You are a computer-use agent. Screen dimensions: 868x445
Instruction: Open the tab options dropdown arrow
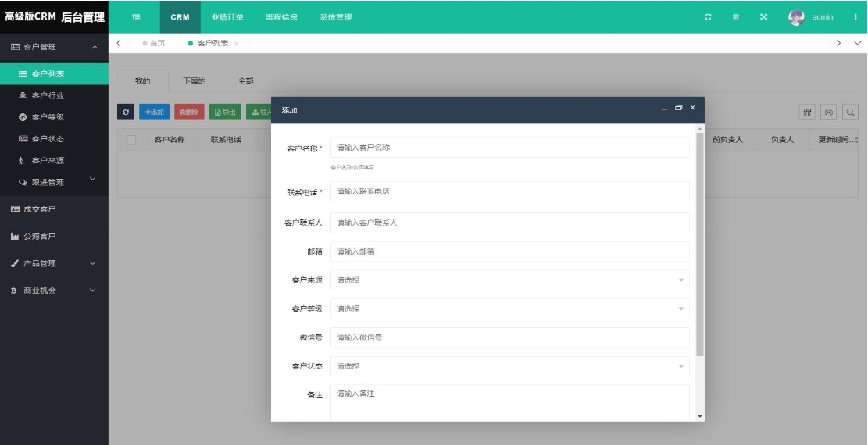(x=858, y=43)
